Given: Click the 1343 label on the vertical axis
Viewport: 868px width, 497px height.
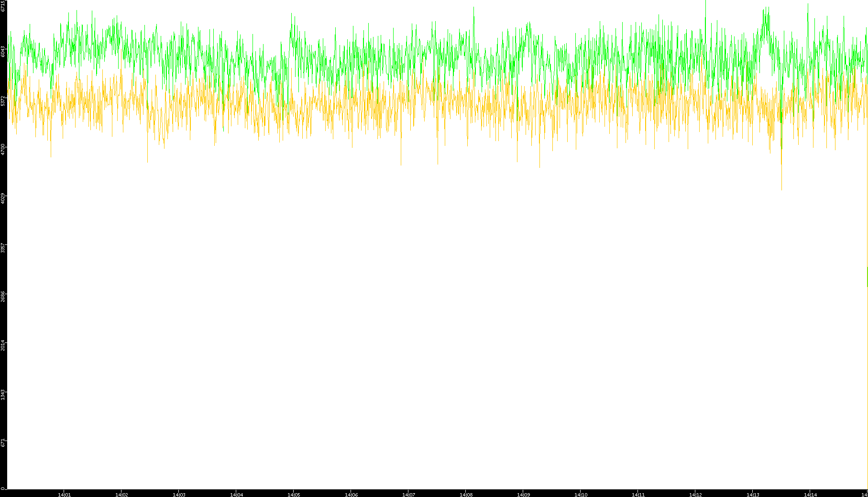Looking at the screenshot, I should (x=3, y=395).
